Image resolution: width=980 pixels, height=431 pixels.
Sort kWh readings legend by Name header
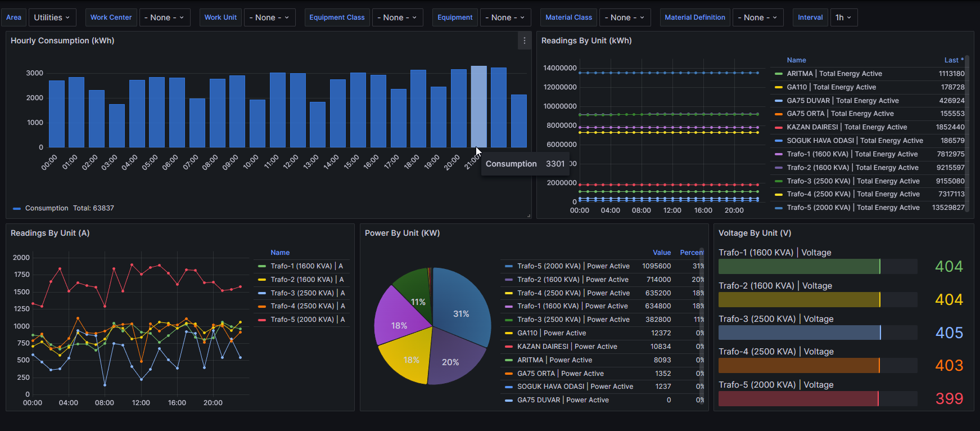pos(796,60)
